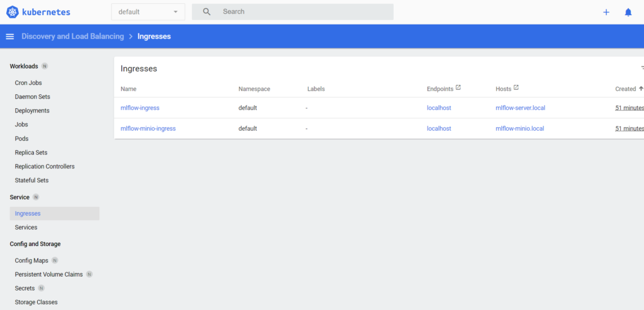The width and height of the screenshot is (644, 310).
Task: Click the external link icon beside Endpoints
Action: click(458, 87)
